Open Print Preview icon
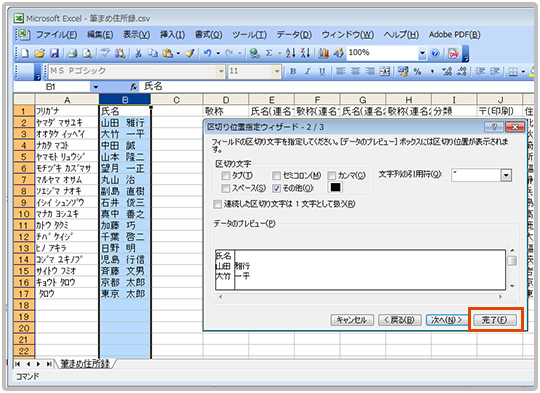Screen dimensions: 540x393 (x=87, y=53)
